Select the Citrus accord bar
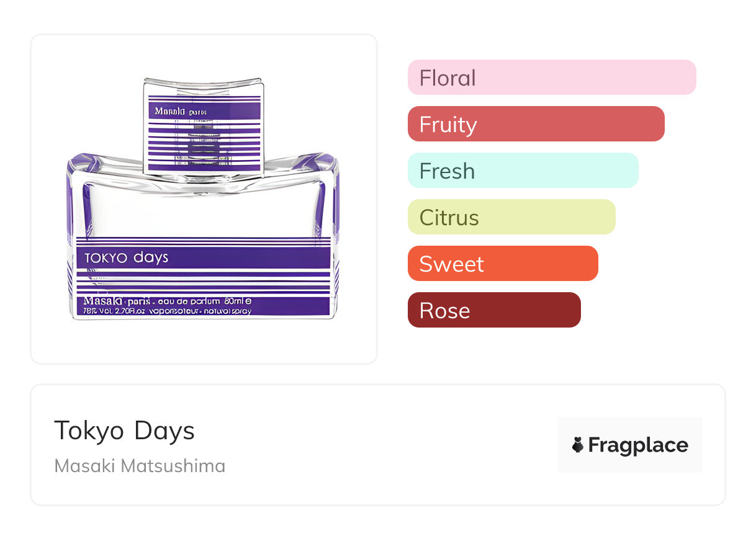The height and width of the screenshot is (536, 756). pyautogui.click(x=511, y=217)
